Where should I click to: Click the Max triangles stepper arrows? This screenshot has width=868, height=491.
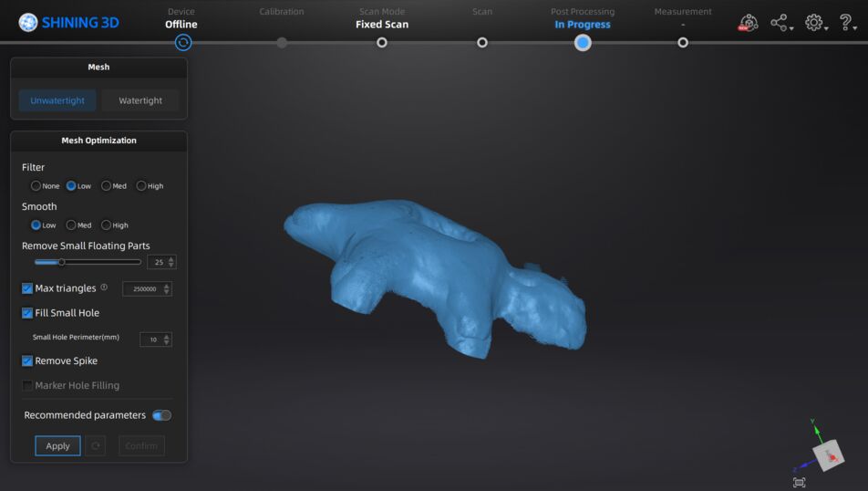pos(167,288)
